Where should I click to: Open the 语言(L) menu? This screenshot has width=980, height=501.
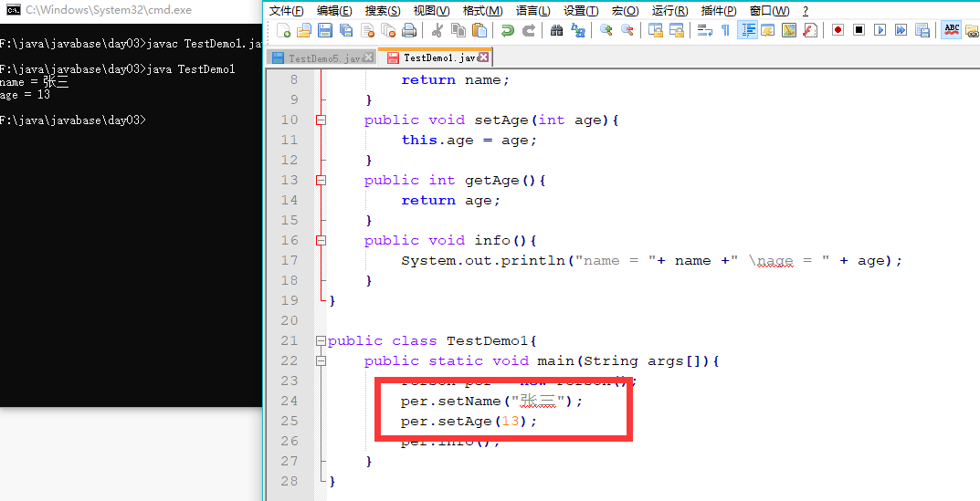click(x=533, y=11)
